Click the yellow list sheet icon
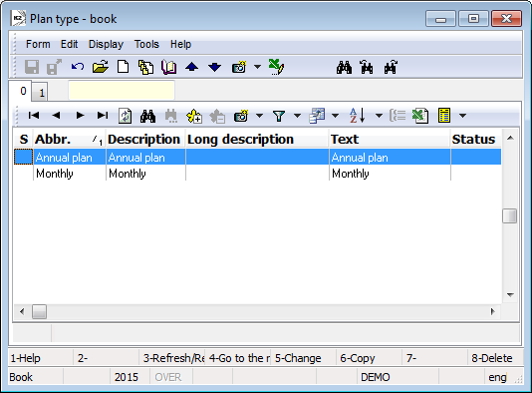This screenshot has height=393, width=532. (x=444, y=116)
